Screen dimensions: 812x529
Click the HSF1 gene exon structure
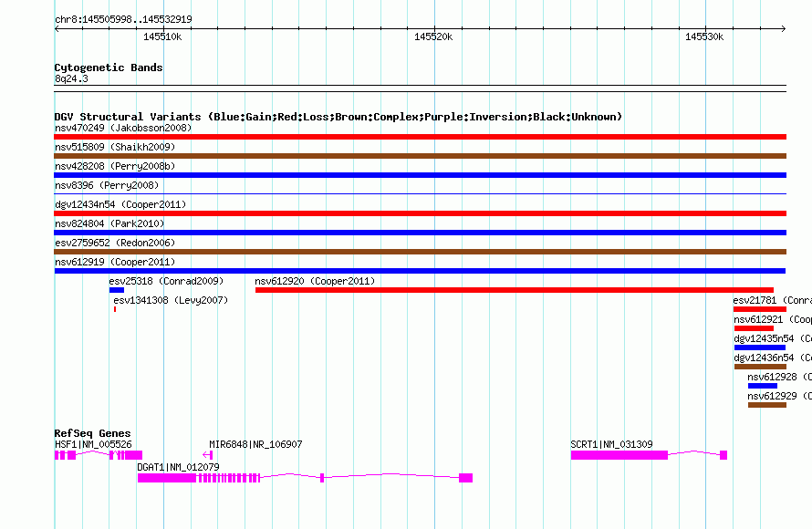point(99,455)
